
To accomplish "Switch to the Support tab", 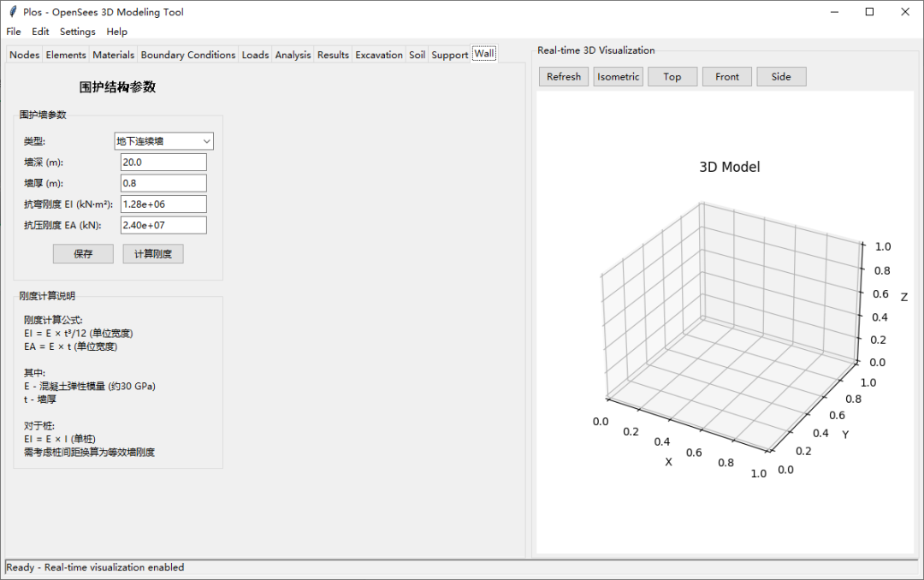I will pos(450,55).
